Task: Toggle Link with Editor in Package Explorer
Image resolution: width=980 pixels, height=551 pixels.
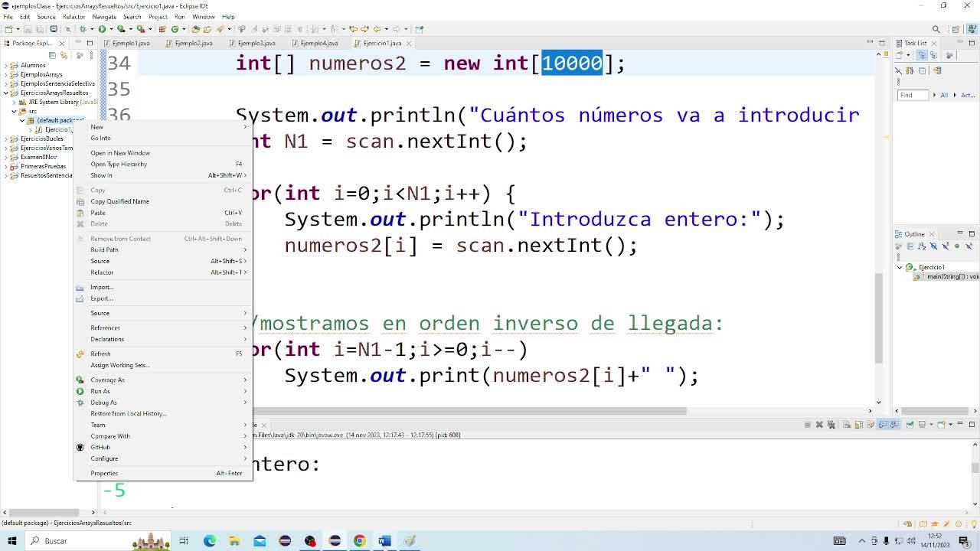Action: pos(64,55)
